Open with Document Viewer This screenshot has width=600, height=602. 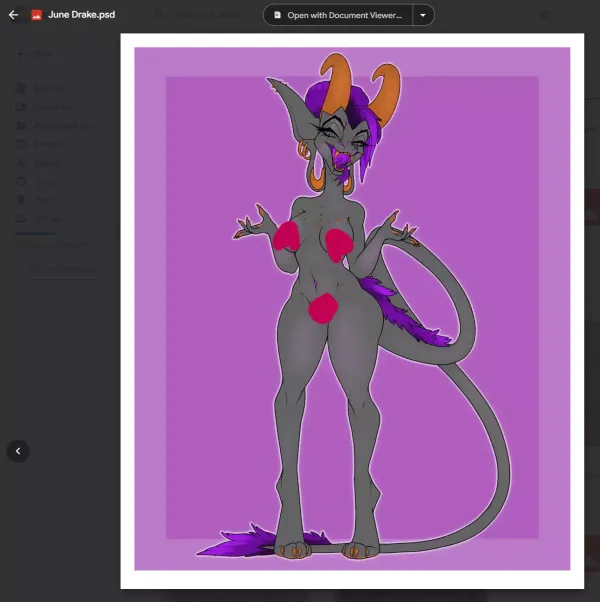click(x=338, y=15)
